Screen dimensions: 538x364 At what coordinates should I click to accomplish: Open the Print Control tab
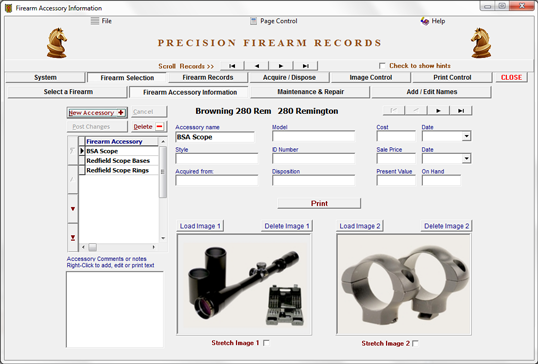tap(452, 78)
